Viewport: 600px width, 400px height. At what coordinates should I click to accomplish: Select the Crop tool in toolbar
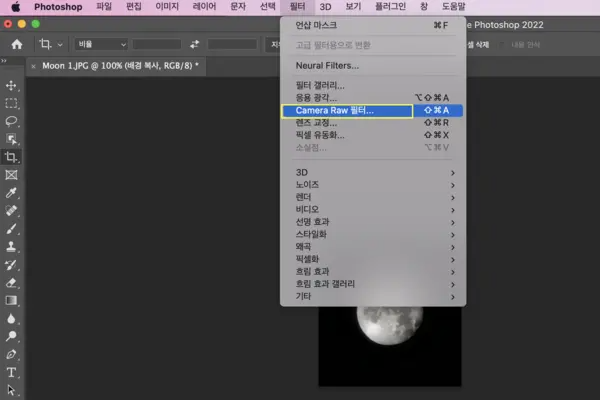(x=11, y=157)
